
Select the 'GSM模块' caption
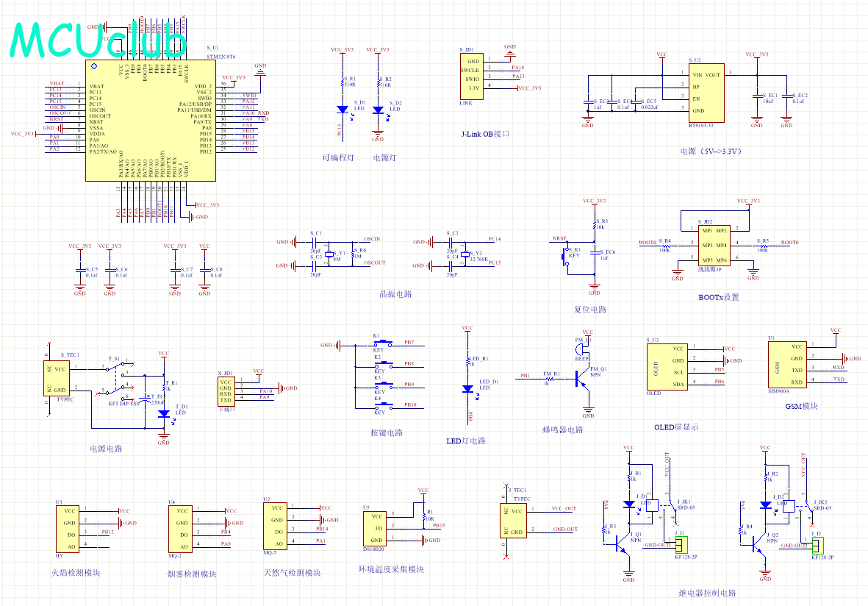[x=802, y=406]
